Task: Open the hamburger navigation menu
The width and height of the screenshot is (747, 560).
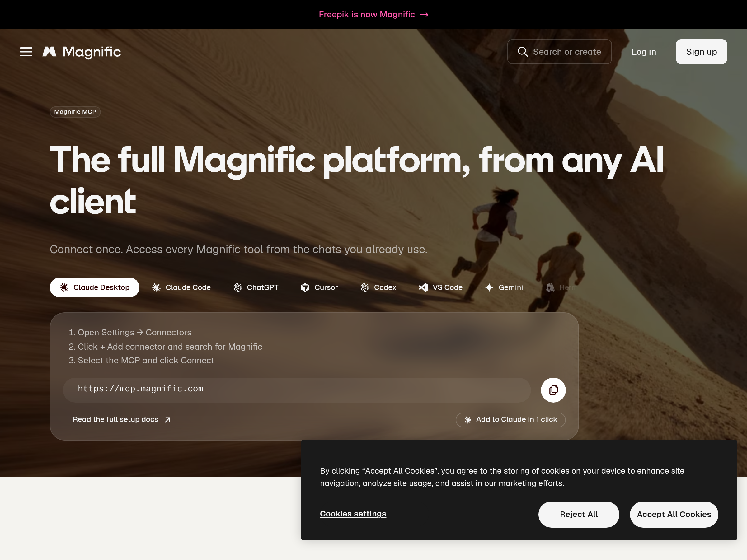Action: pos(26,52)
